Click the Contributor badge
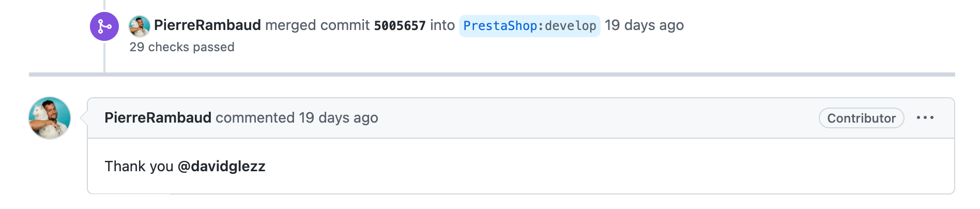Viewport: 980px width, 209px height. [x=861, y=118]
